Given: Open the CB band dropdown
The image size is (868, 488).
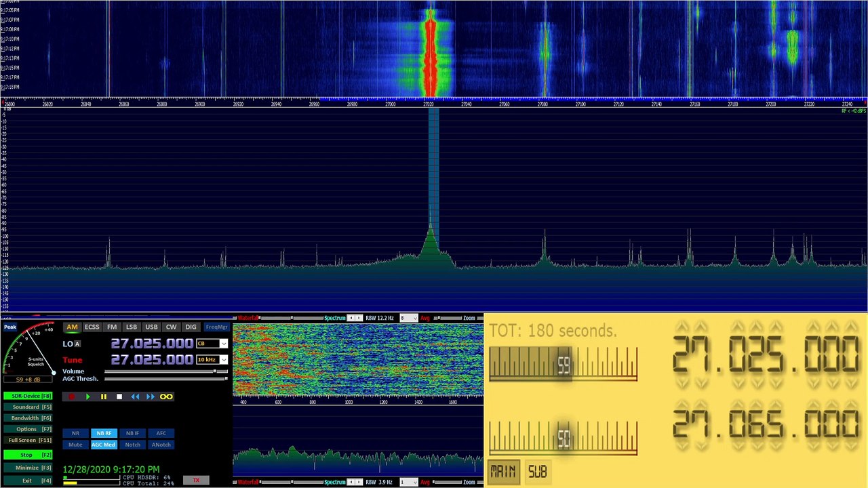Looking at the screenshot, I should pyautogui.click(x=212, y=344).
